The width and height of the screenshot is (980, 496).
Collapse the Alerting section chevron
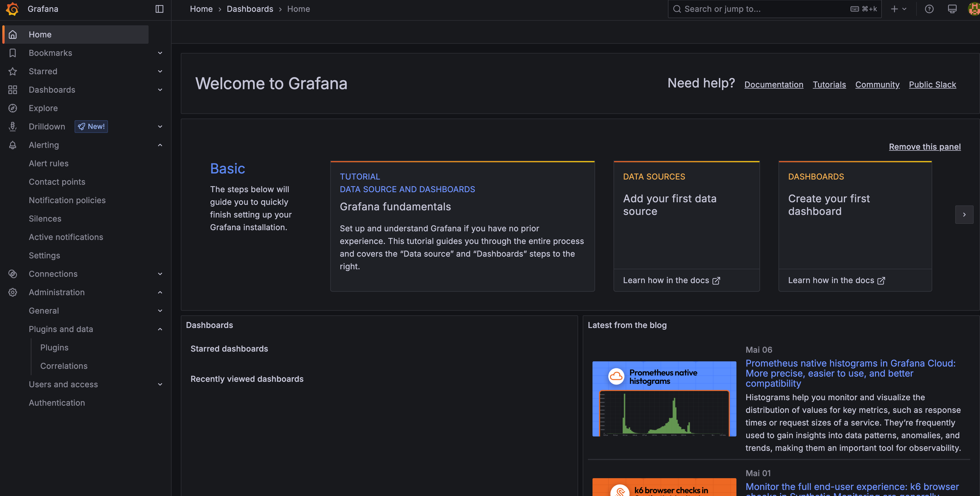pos(160,145)
